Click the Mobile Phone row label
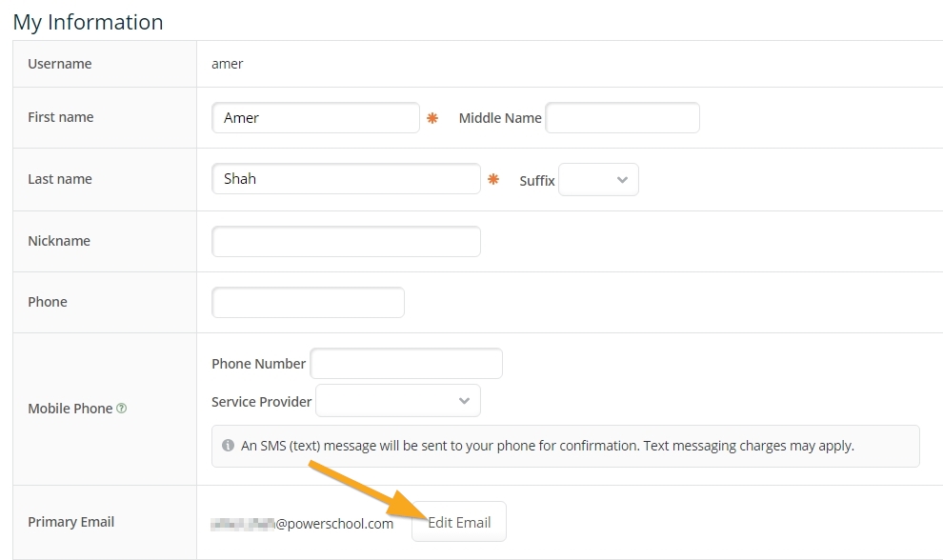 [x=70, y=409]
